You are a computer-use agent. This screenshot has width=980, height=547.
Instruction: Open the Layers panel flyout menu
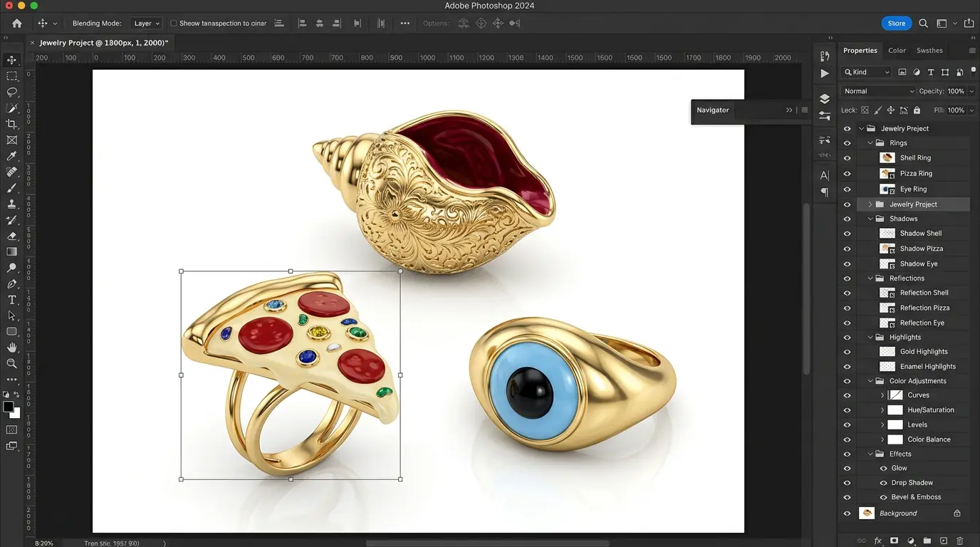971,51
